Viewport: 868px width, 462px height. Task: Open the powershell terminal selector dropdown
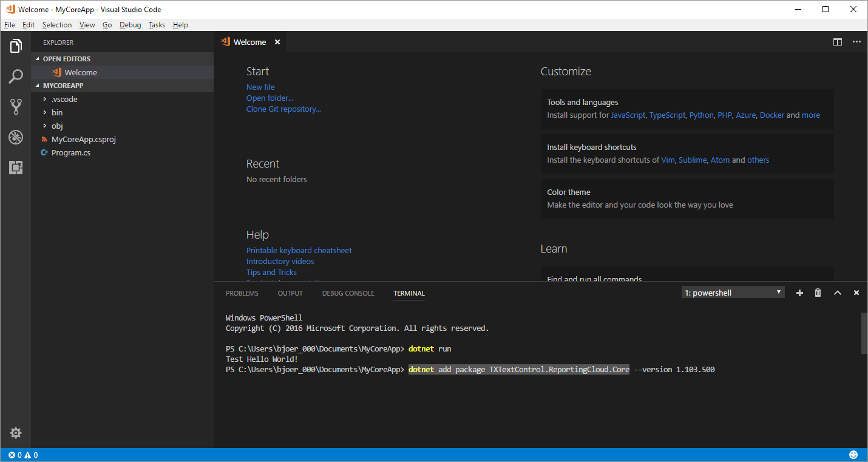(733, 293)
